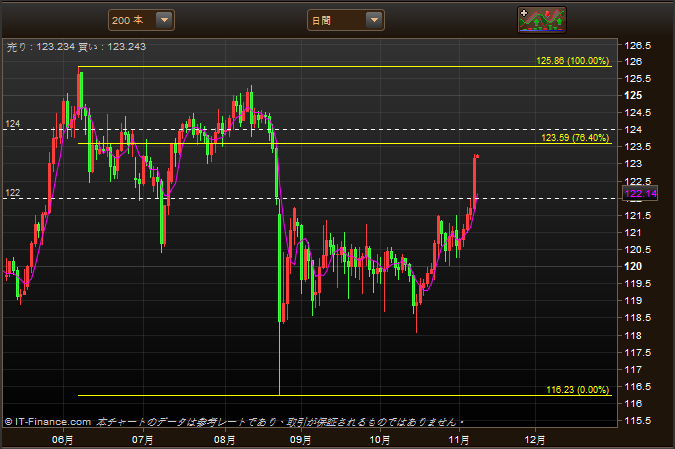
Task: Click the arrow button beside 日間
Action: pyautogui.click(x=375, y=20)
